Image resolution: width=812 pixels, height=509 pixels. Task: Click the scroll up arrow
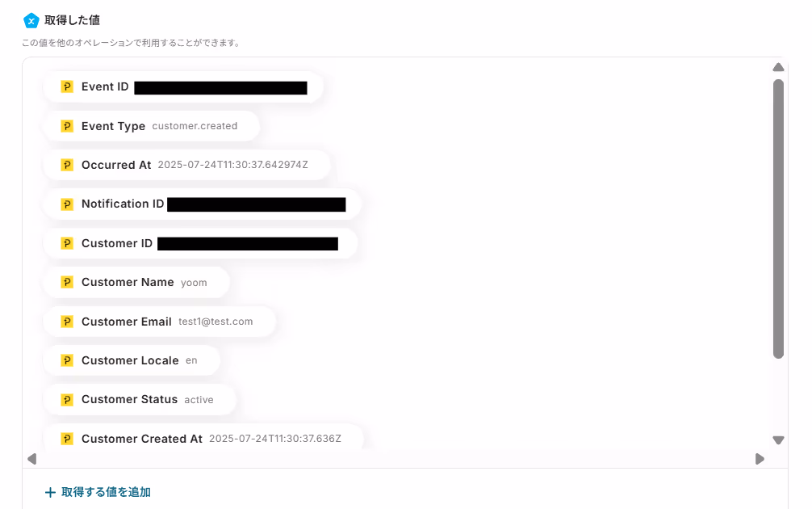pos(778,67)
